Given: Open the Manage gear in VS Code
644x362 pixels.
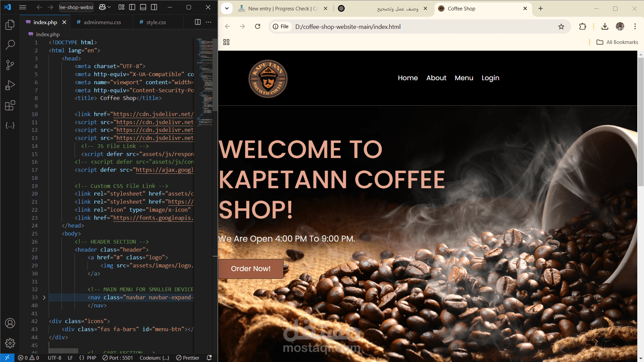Looking at the screenshot, I should pos(10,343).
